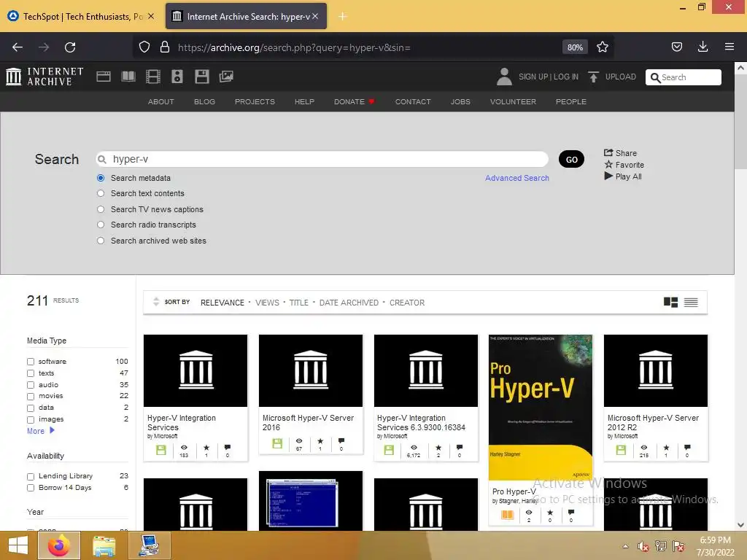This screenshot has width=747, height=560.
Task: Sort results by Creator
Action: click(x=407, y=303)
